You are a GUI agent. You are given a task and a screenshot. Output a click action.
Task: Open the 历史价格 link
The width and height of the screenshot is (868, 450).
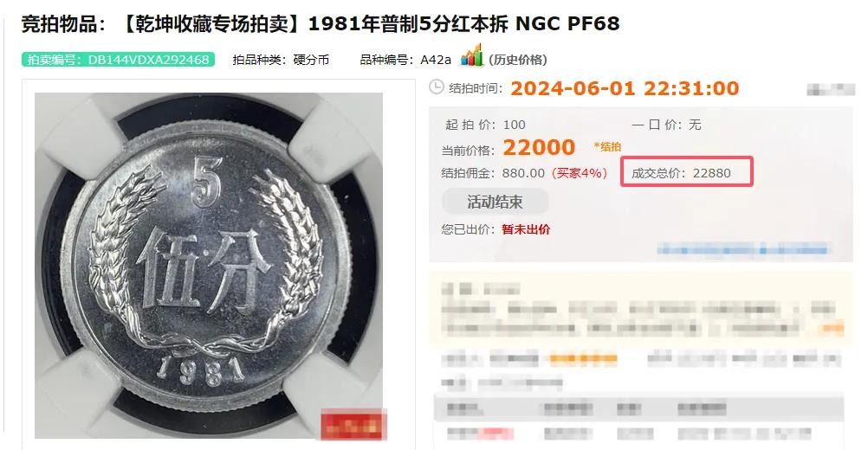point(517,60)
